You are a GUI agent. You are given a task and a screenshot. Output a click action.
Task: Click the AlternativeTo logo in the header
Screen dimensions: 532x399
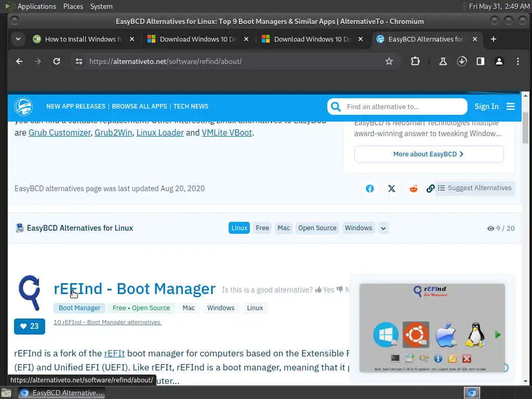23,107
